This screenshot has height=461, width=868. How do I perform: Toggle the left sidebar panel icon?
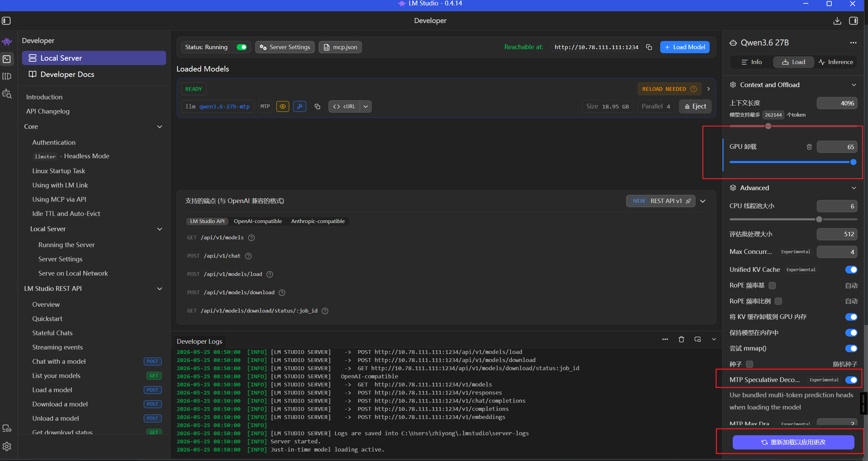pyautogui.click(x=6, y=21)
